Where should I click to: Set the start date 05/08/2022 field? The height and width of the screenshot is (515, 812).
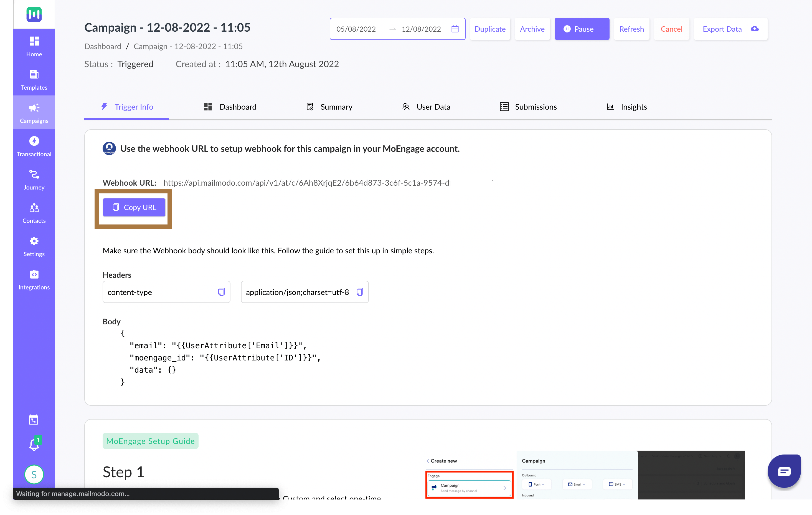point(356,29)
